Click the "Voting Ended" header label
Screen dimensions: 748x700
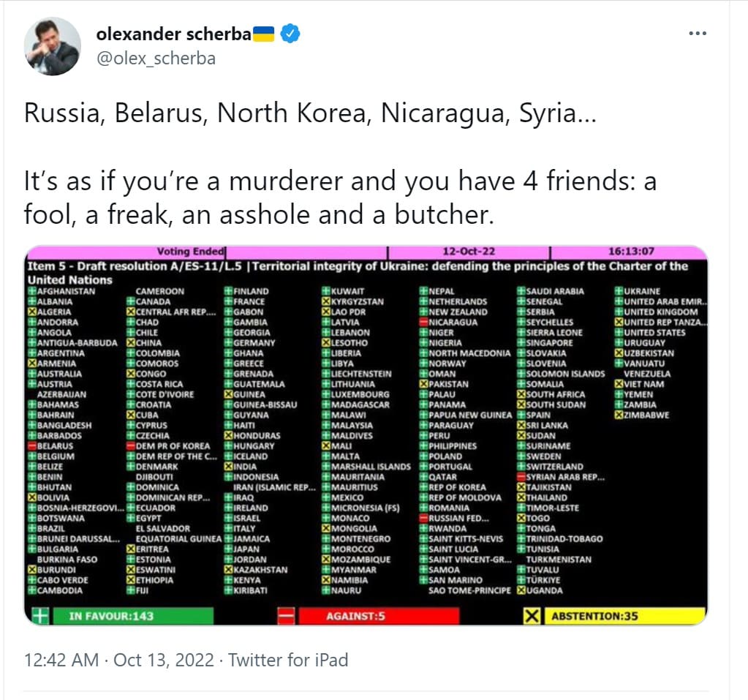pos(190,252)
